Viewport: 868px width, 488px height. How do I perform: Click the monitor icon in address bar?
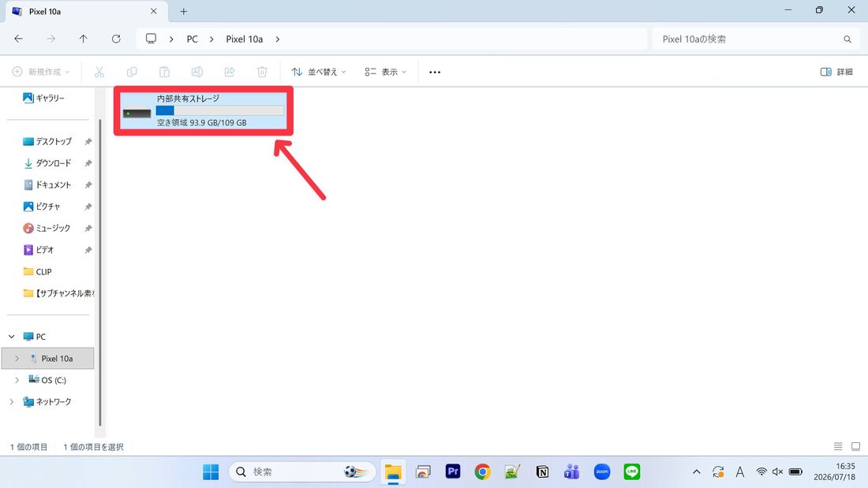pos(151,39)
